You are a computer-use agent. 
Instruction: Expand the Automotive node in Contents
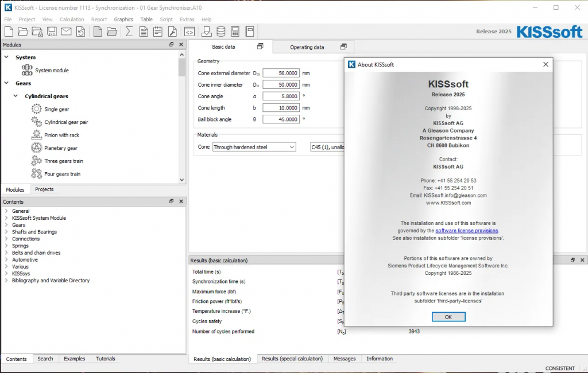coord(6,259)
